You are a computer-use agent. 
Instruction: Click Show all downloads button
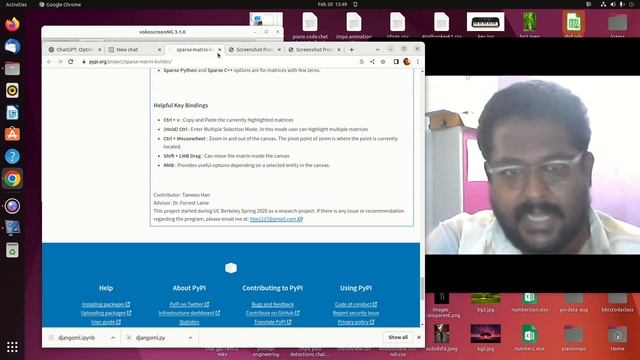(x=398, y=338)
